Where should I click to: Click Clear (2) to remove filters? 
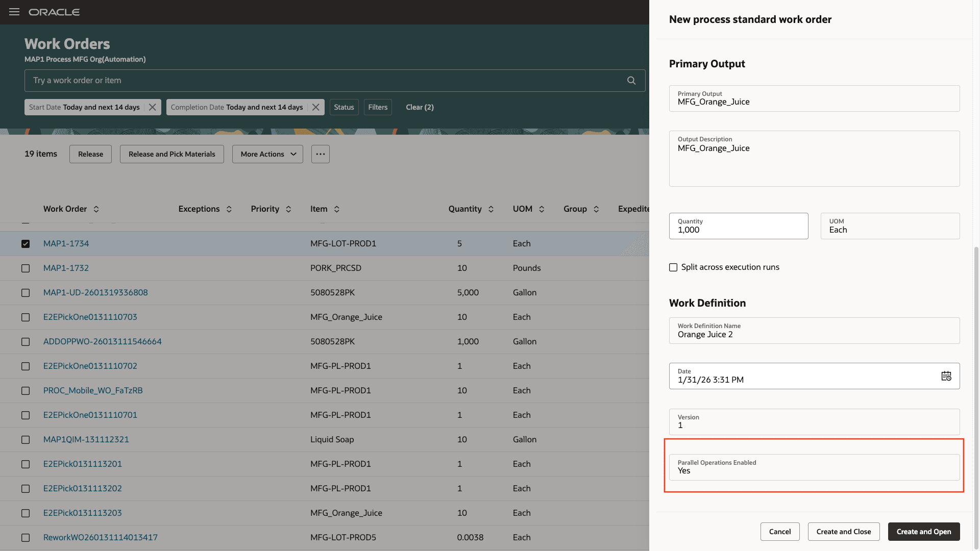pyautogui.click(x=419, y=107)
